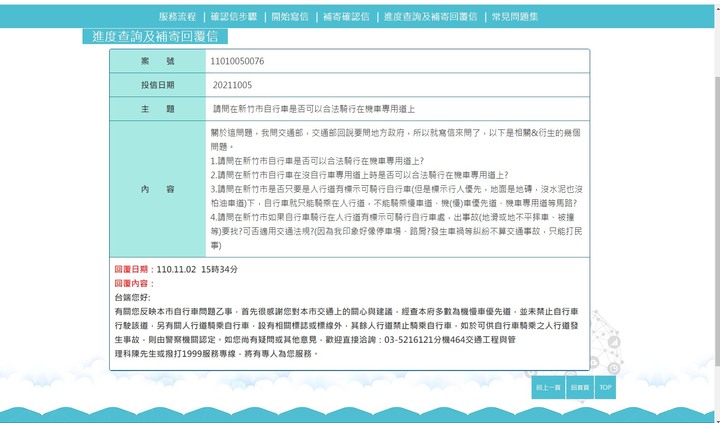Click the 回上一頁 button
This screenshot has height=423, width=720.
(x=548, y=387)
